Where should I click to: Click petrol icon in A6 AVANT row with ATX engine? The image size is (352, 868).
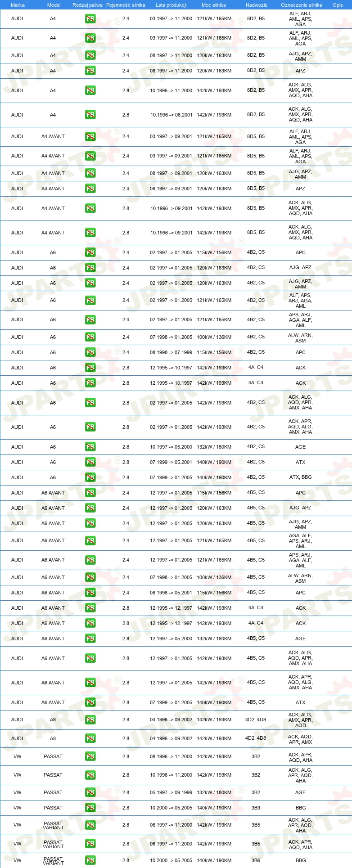click(90, 702)
